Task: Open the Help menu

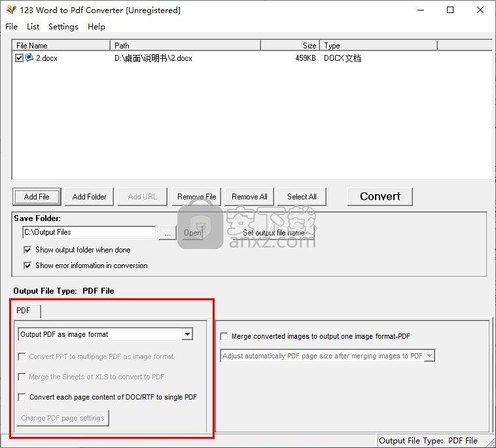Action: (96, 27)
